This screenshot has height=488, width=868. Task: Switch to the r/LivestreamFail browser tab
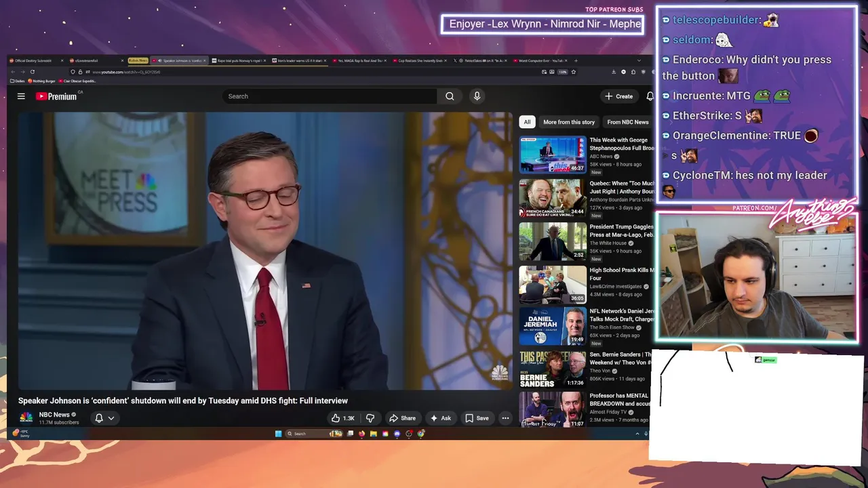click(x=97, y=60)
